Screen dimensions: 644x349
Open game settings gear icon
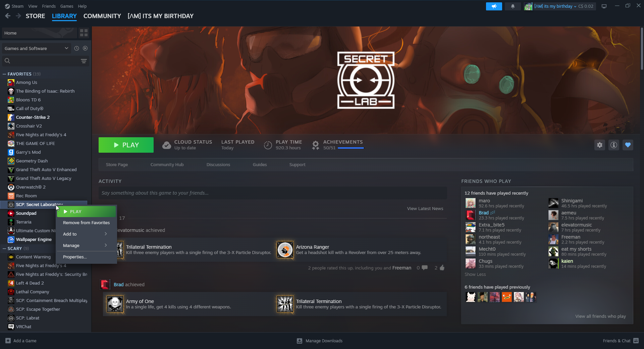pyautogui.click(x=600, y=145)
